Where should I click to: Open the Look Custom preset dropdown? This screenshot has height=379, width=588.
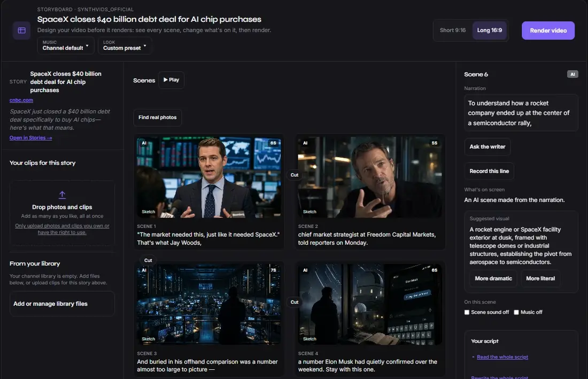point(125,45)
